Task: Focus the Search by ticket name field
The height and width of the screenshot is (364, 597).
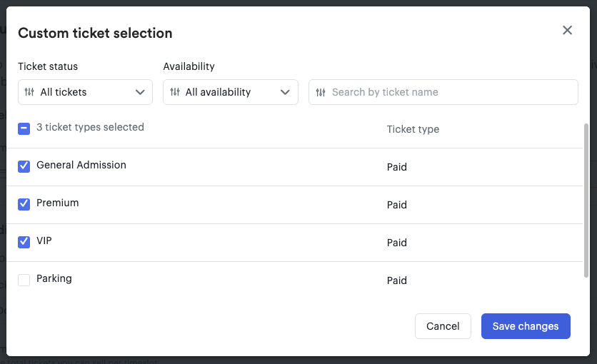Action: click(x=443, y=92)
